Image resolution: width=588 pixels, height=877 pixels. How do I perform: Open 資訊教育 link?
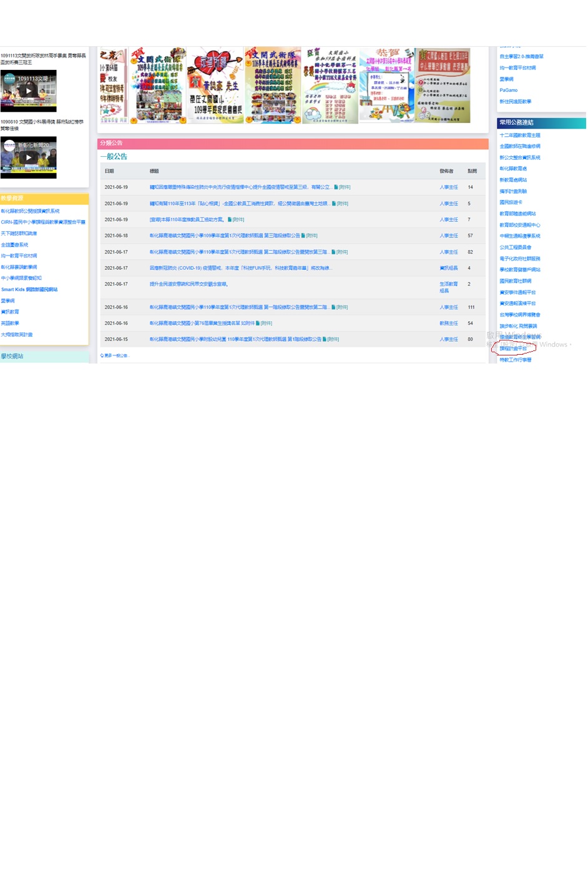(10, 312)
